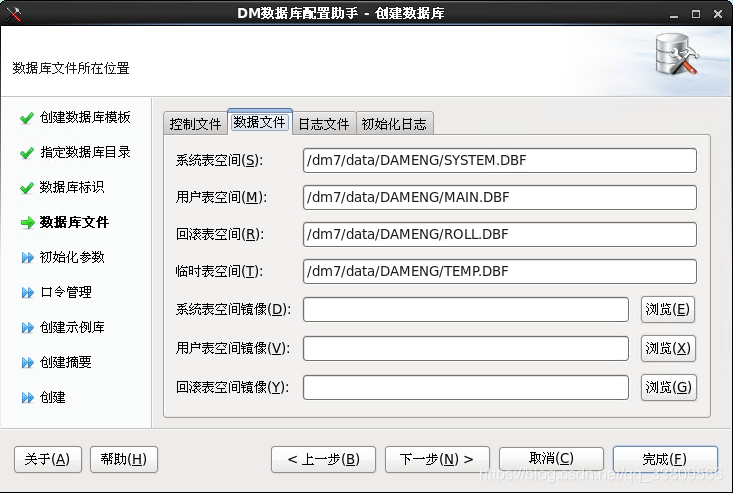Select the 数据库文件 step label
The width and height of the screenshot is (733, 493).
(74, 222)
